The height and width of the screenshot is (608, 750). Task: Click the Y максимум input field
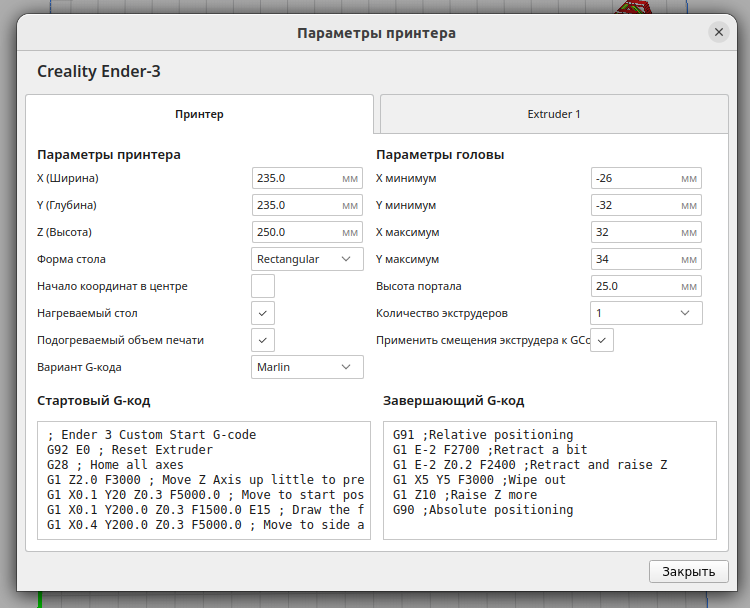[x=646, y=259]
